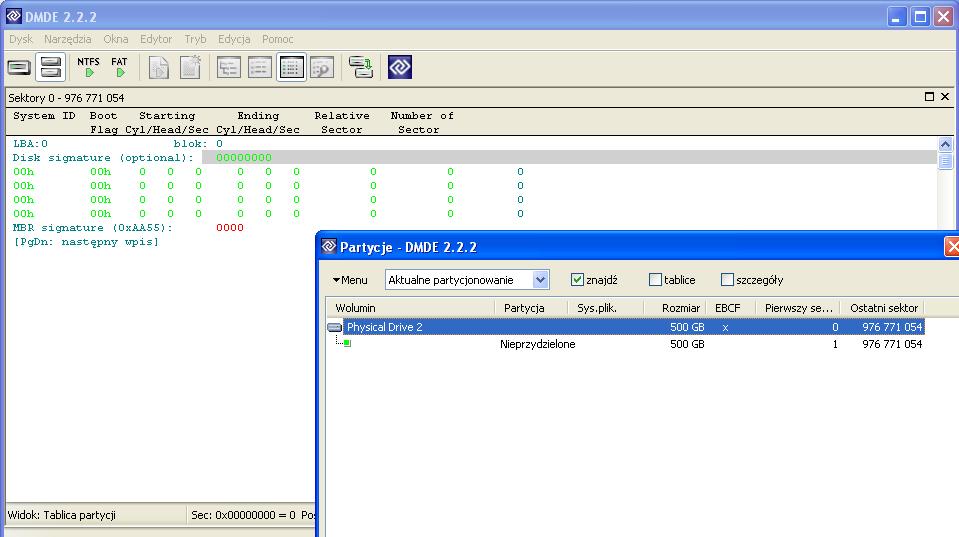
Task: Click the scroll up arrow in sector panel
Action: (x=946, y=144)
